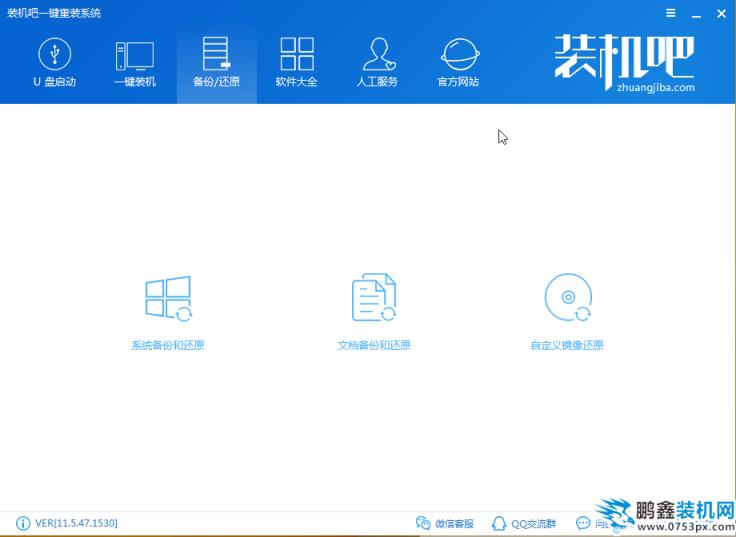Click the VER[11.5.47.1530] version text
Viewport: 736px width, 537px height.
pos(77,523)
